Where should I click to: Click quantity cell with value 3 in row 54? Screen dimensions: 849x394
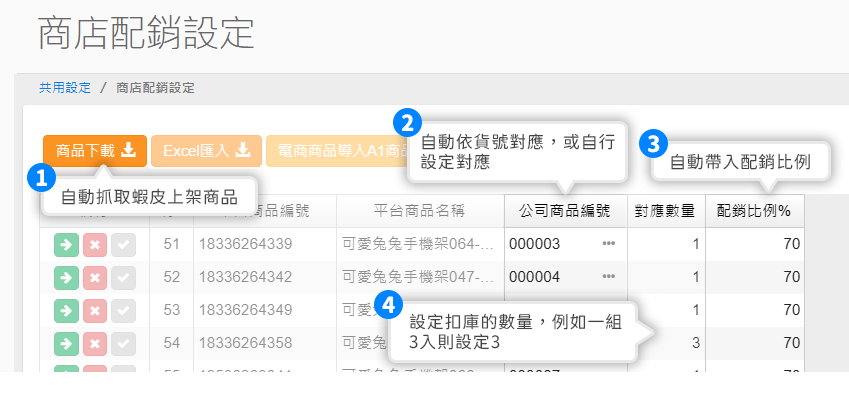[666, 343]
